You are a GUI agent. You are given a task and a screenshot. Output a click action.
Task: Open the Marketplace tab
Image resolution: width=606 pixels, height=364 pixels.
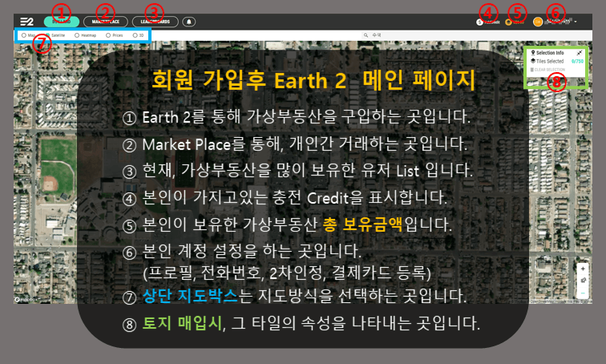[x=106, y=22]
